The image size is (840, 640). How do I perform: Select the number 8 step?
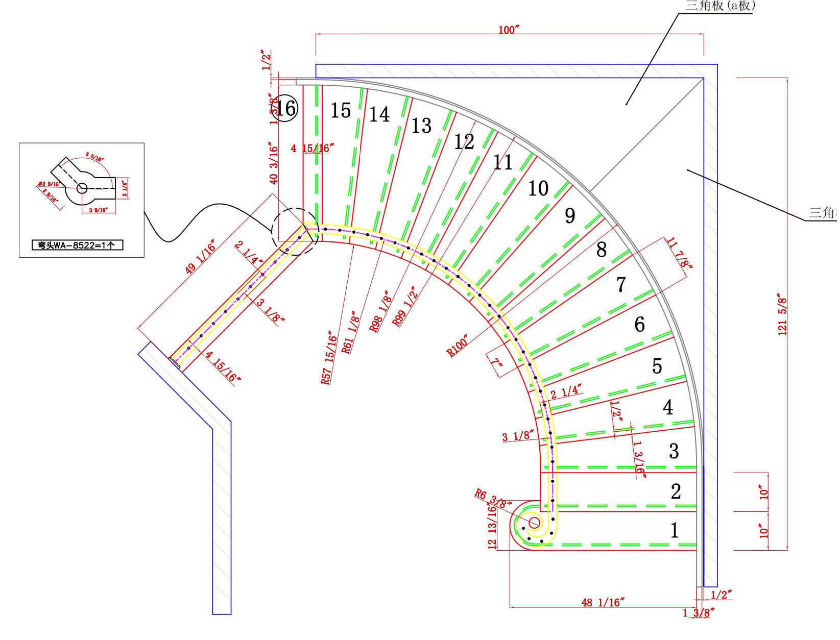click(602, 250)
